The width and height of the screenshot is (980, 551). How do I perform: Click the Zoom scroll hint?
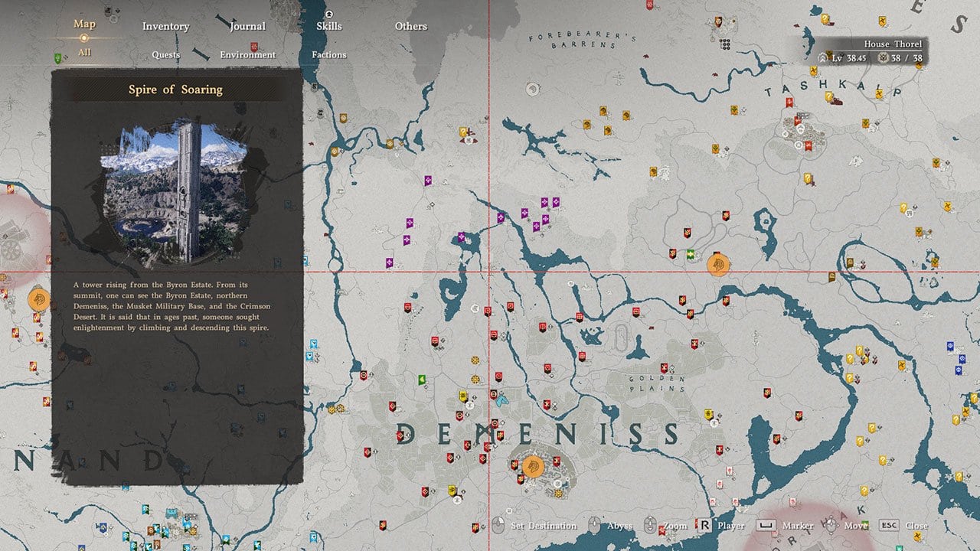click(666, 526)
